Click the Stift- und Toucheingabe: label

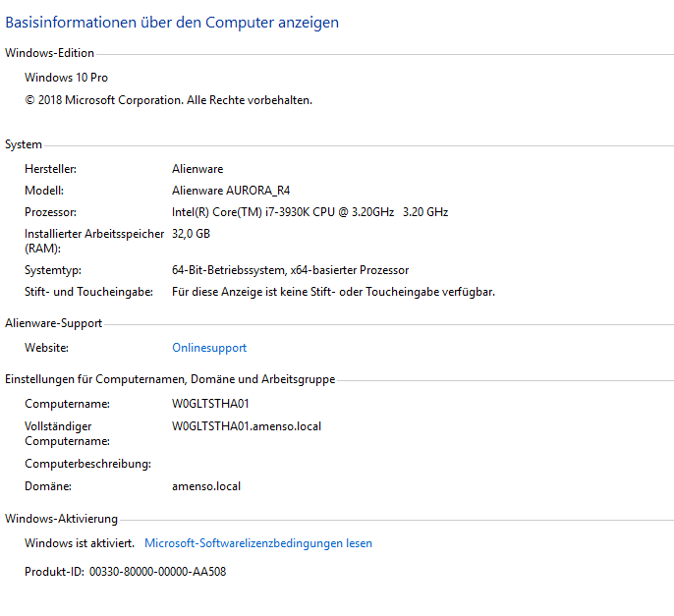[88, 292]
